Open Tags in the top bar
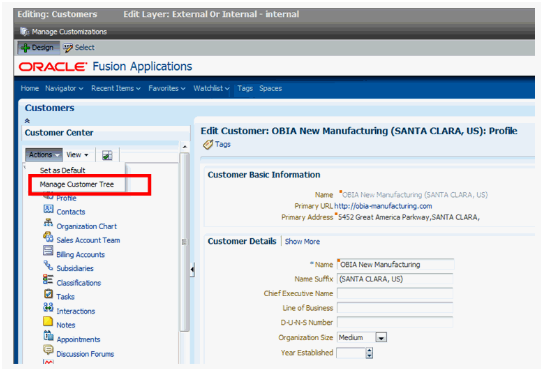The width and height of the screenshot is (543, 371). (x=245, y=88)
